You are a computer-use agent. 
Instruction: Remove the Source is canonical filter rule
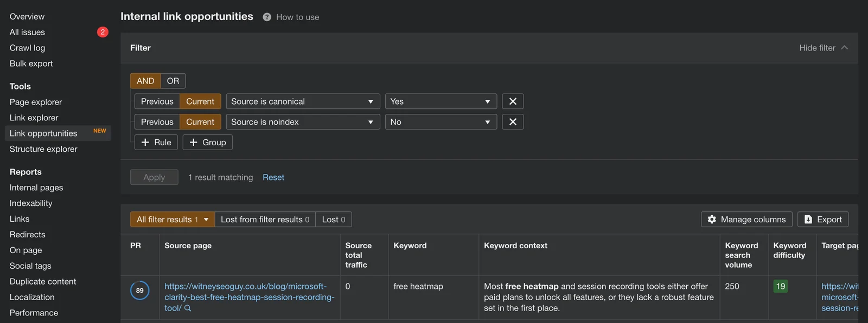click(513, 101)
